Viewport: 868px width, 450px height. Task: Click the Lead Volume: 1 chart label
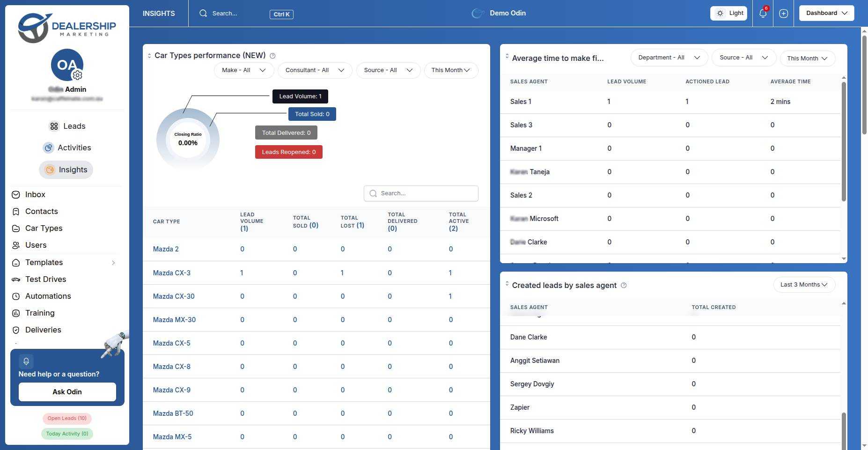click(300, 96)
